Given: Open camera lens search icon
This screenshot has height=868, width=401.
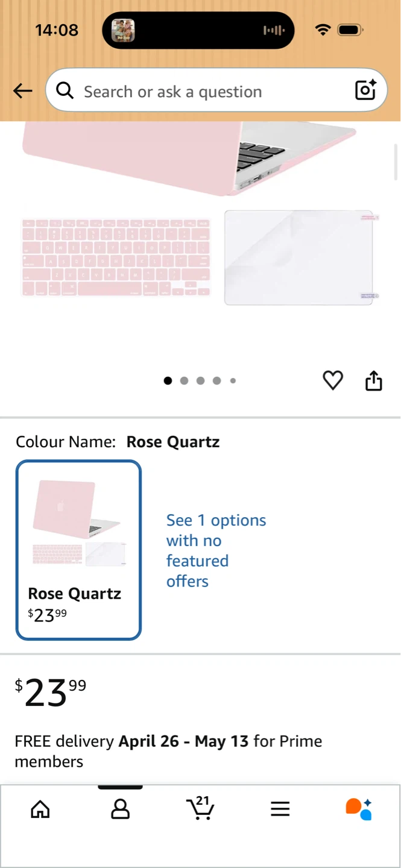Looking at the screenshot, I should (365, 90).
